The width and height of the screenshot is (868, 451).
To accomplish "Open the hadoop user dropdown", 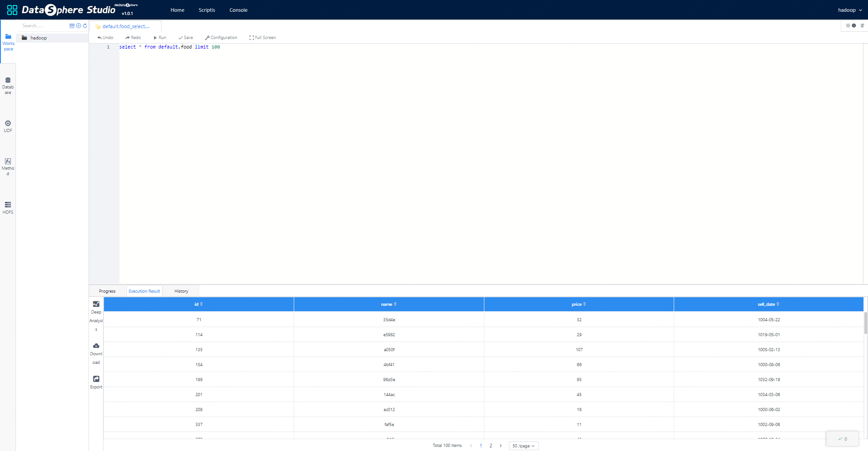I will click(x=849, y=10).
